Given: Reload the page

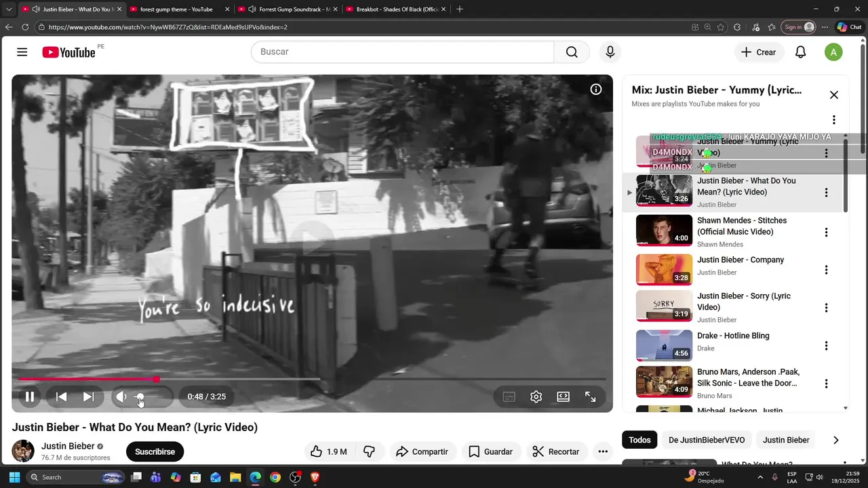Looking at the screenshot, I should tap(25, 27).
